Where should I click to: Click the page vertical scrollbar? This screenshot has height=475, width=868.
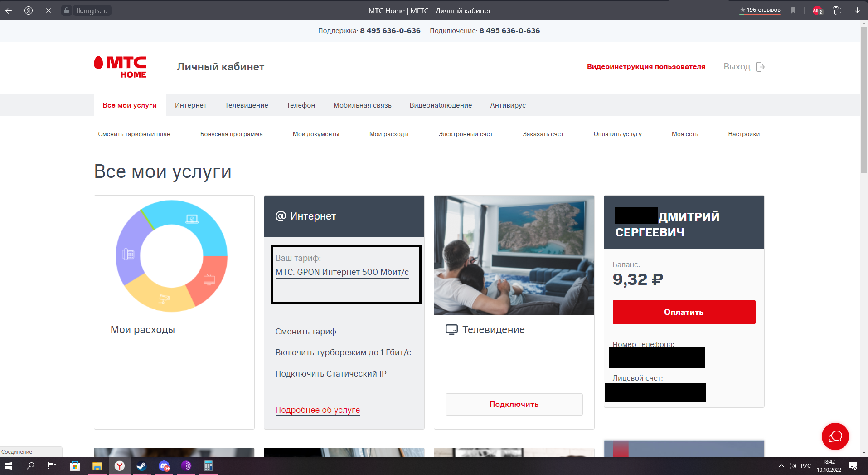click(x=864, y=100)
